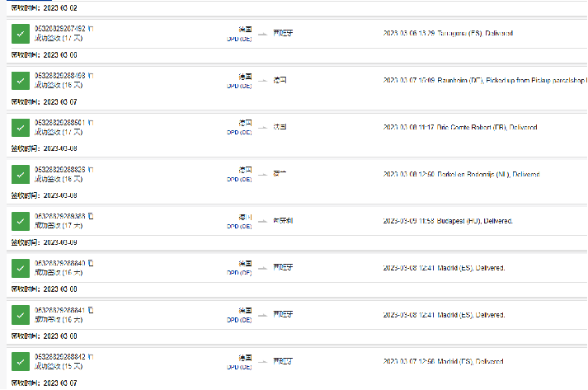The image size is (588, 390).
Task: Click green check icon for tracking number ending 8841
Action: pyautogui.click(x=21, y=316)
